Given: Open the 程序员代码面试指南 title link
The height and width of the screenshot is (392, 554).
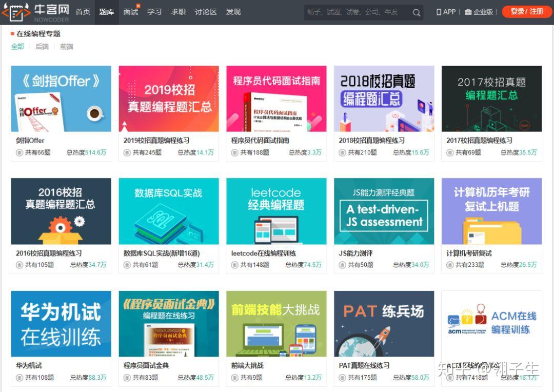Looking at the screenshot, I should point(261,140).
